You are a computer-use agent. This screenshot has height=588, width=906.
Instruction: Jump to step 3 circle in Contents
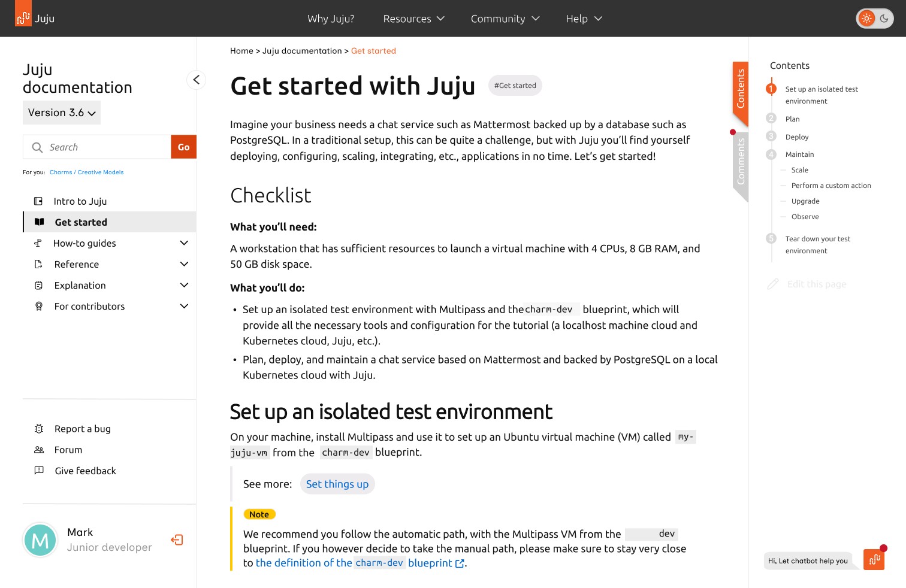point(771,137)
